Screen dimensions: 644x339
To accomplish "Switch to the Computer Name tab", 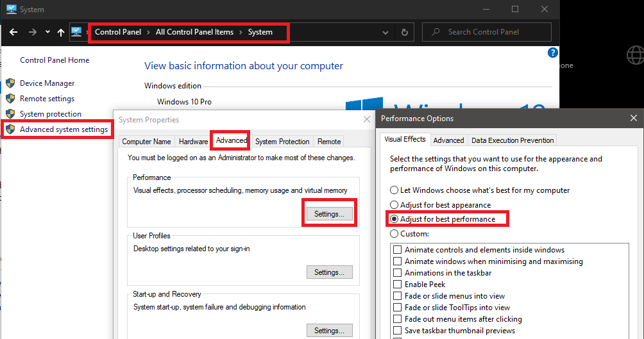I will point(146,142).
